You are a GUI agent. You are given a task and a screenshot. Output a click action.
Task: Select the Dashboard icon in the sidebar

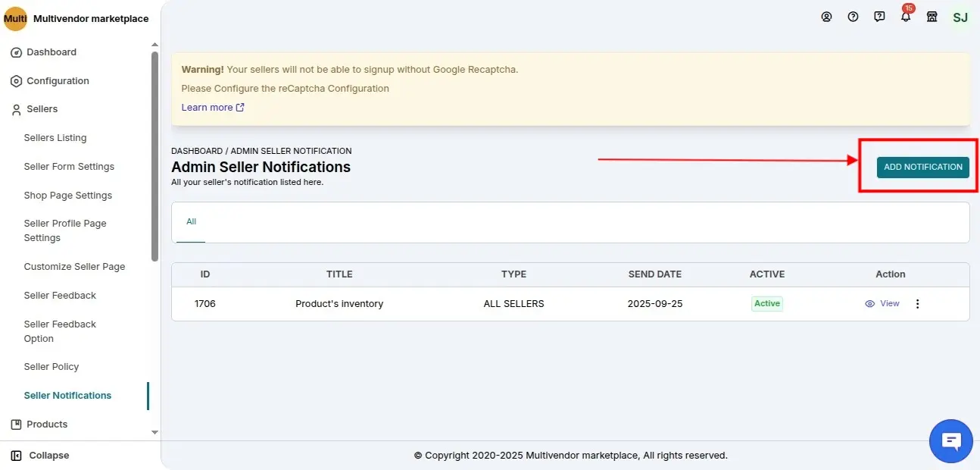(x=17, y=52)
